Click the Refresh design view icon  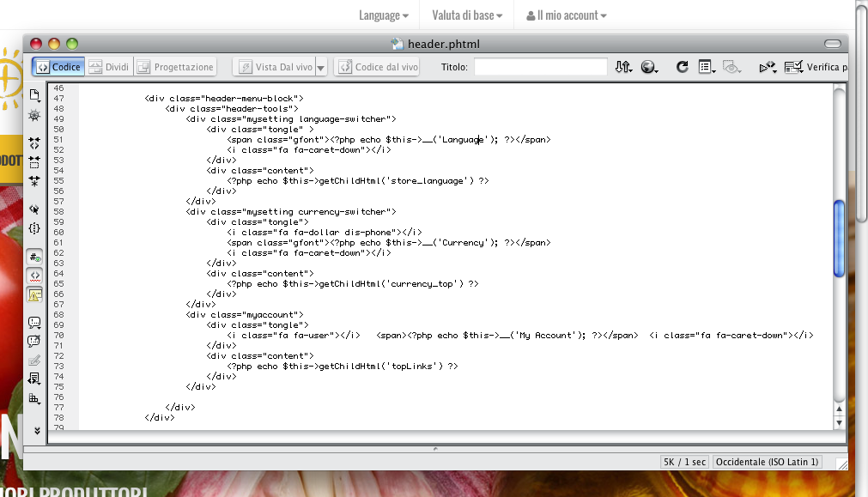click(682, 67)
